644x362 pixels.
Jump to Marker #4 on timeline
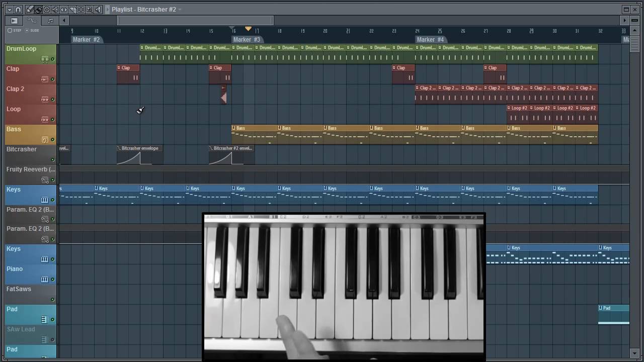coord(430,40)
